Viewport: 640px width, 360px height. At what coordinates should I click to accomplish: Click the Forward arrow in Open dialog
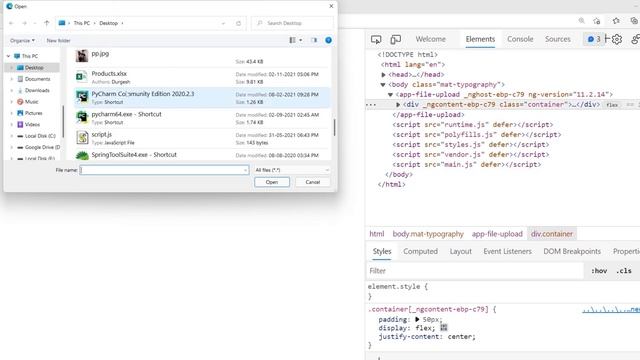click(x=24, y=23)
